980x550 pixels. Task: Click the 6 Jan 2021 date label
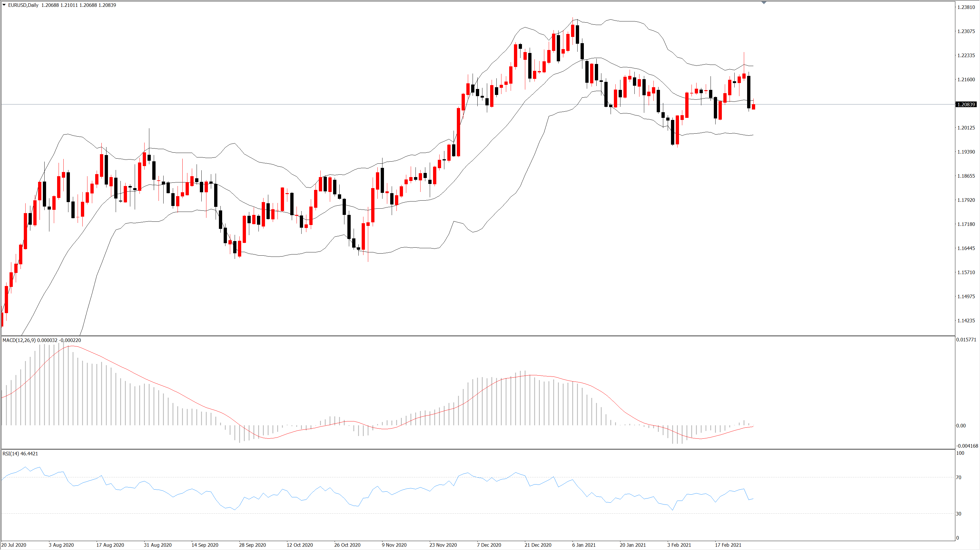[x=584, y=545]
